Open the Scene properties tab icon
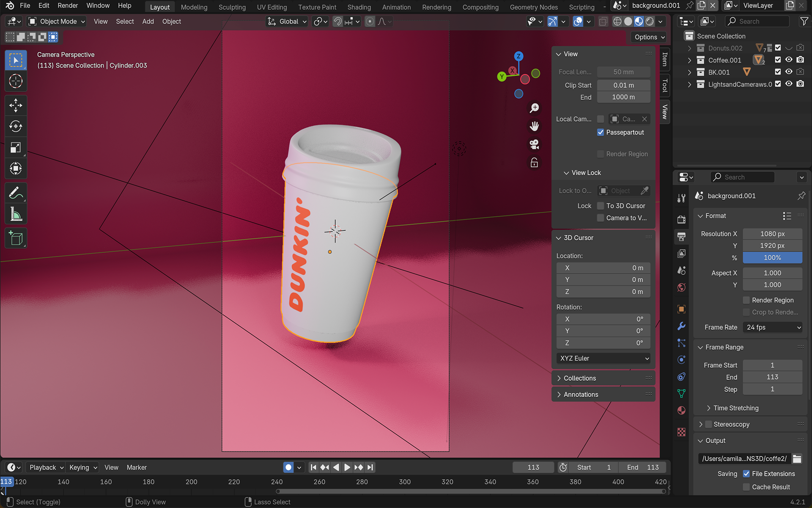 pos(681,271)
